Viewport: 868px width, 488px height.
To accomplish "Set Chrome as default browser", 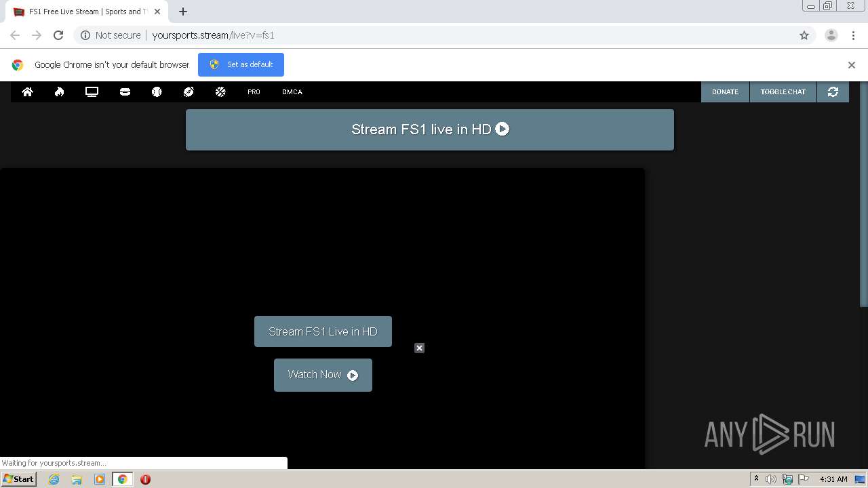I will [241, 64].
